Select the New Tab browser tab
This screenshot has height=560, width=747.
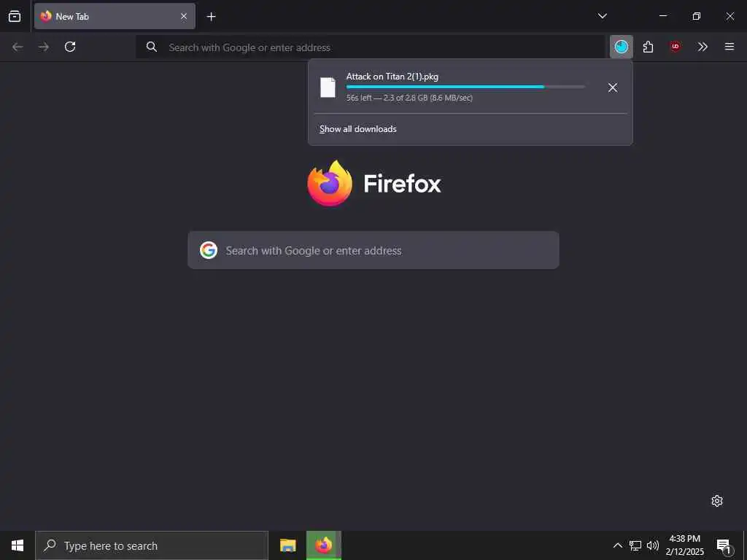(115, 16)
